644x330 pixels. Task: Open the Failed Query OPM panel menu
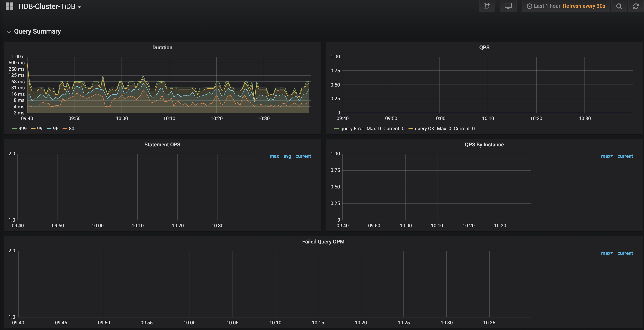pyautogui.click(x=323, y=241)
